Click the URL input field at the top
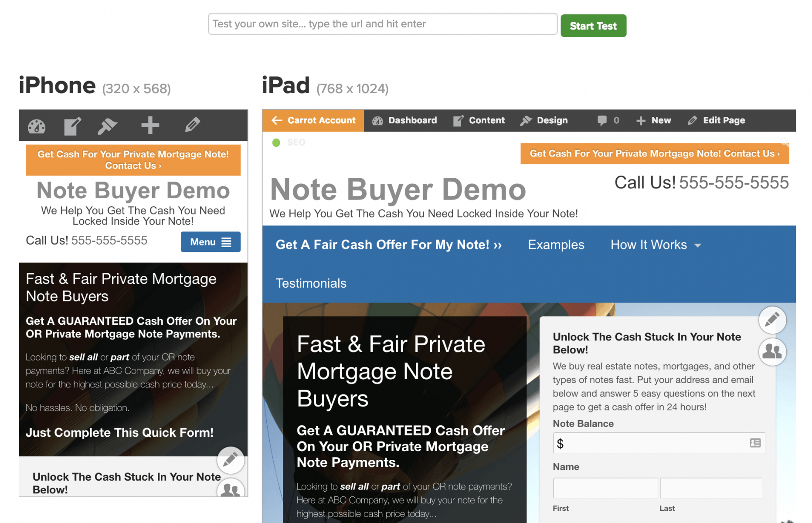 pyautogui.click(x=382, y=24)
